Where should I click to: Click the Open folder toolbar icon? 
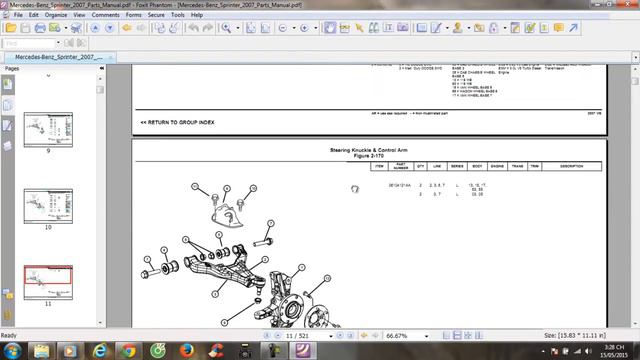click(11, 28)
